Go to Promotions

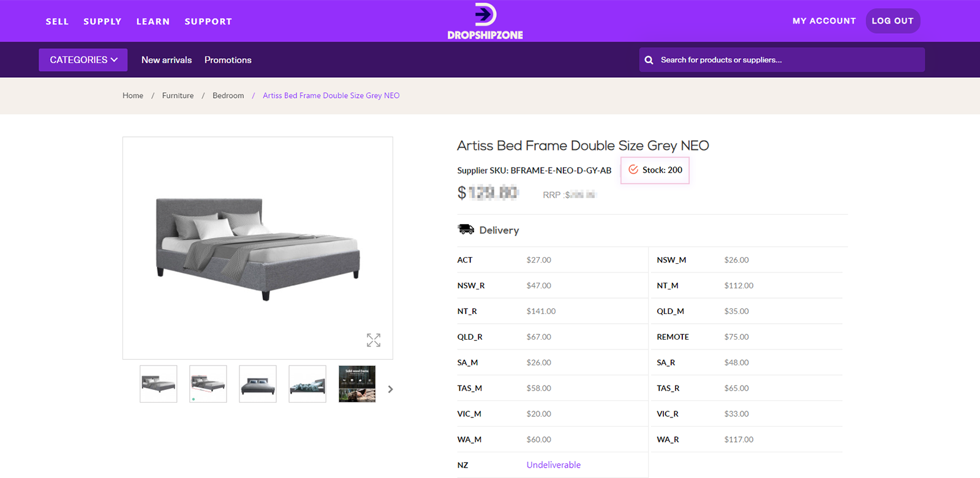point(228,60)
